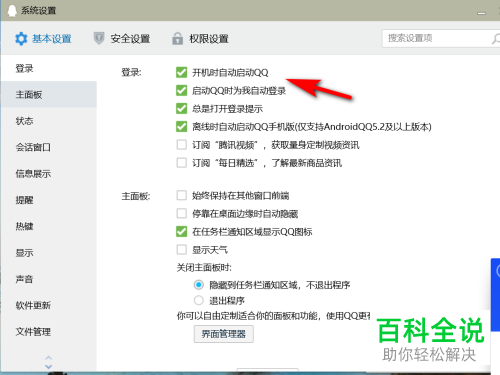Minimize the 系统设置 window
Screen dimensions: 500x375
pyautogui.click(x=481, y=13)
